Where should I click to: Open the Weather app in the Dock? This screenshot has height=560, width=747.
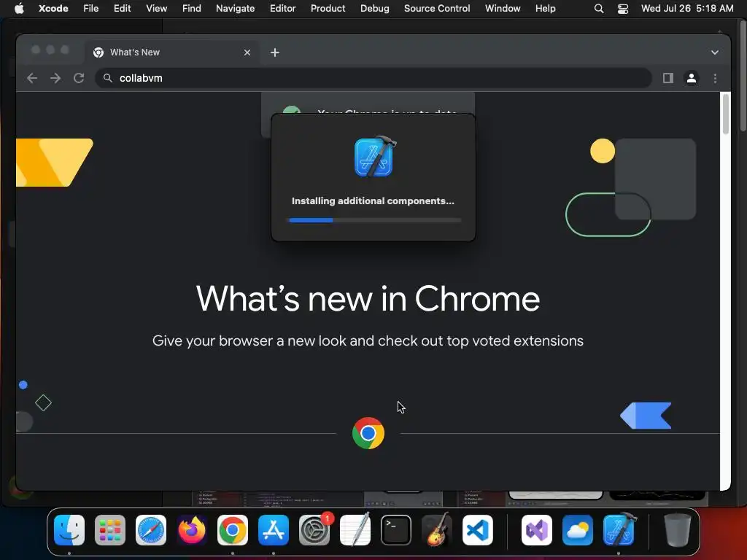tap(578, 530)
